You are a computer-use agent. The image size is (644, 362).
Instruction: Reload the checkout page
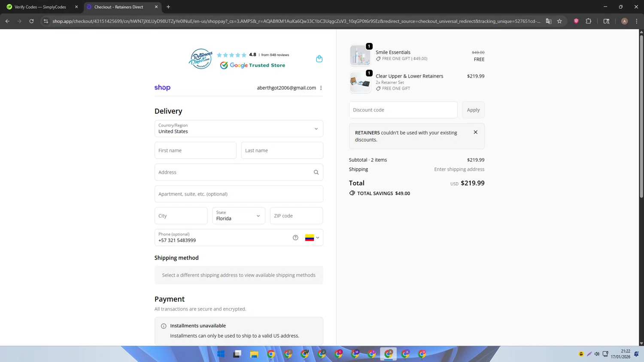coord(31,21)
